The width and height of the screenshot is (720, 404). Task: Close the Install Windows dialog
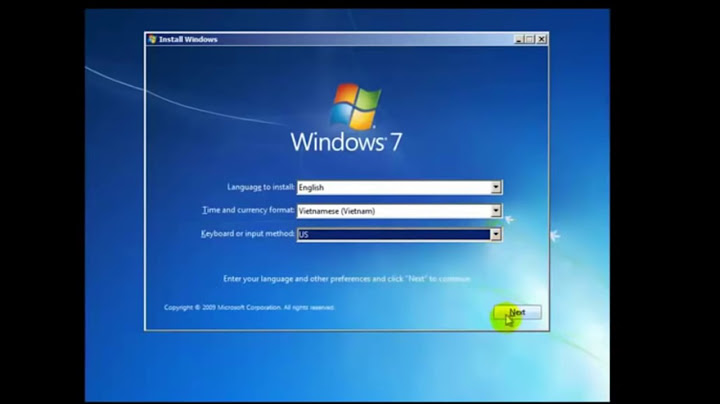542,39
